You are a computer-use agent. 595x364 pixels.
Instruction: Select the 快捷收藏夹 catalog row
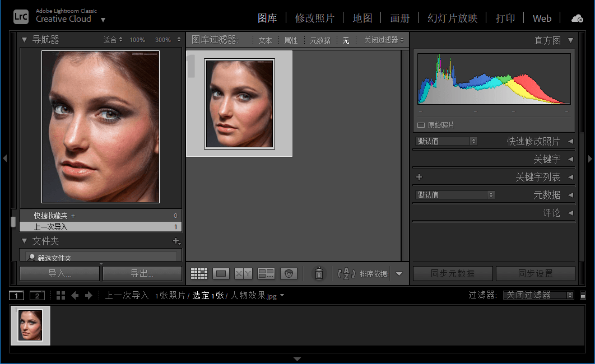(100, 216)
